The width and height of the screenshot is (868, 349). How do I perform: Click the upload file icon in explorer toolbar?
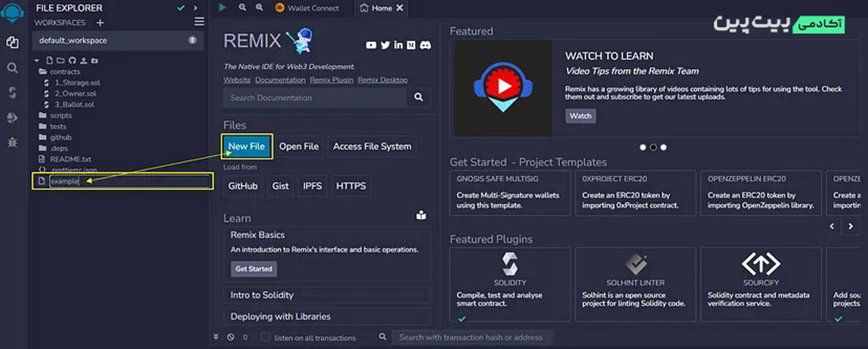[x=83, y=60]
